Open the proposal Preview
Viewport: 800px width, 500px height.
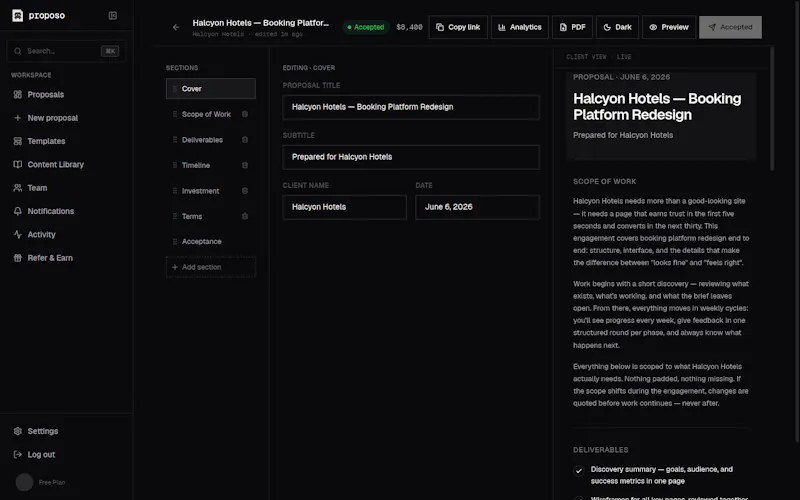669,27
